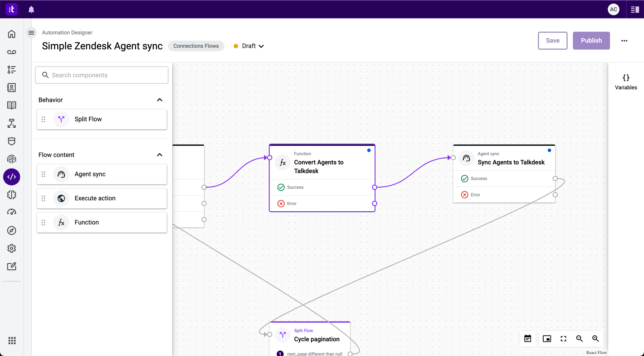Select the Execute action component
The image size is (644, 356).
[x=102, y=198]
